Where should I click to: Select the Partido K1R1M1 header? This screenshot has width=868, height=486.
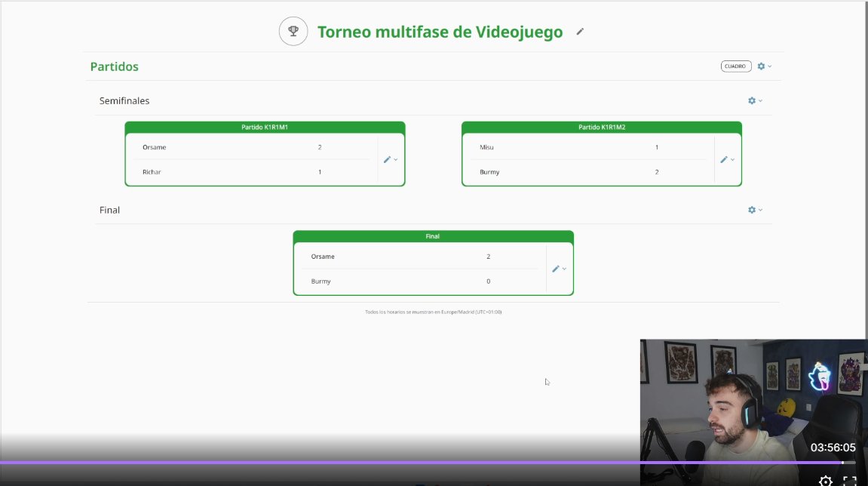(x=265, y=127)
